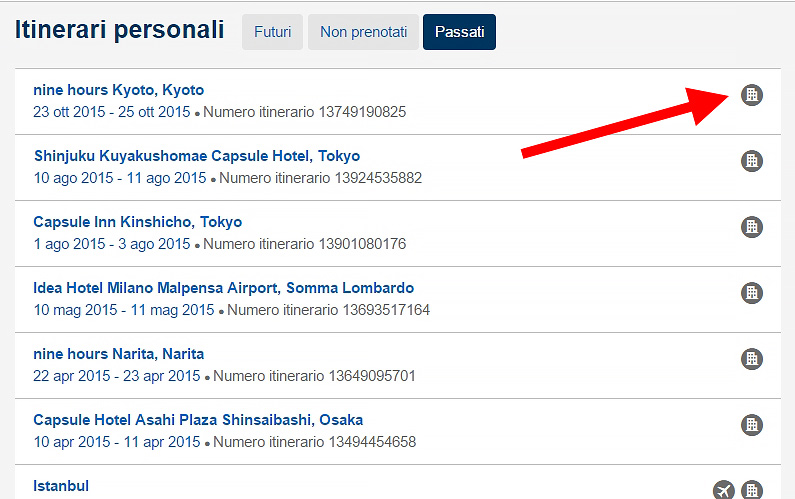This screenshot has height=499, width=795.
Task: Open Idea Hotel Milano Malpensa Airport itinerary
Action: tap(224, 288)
